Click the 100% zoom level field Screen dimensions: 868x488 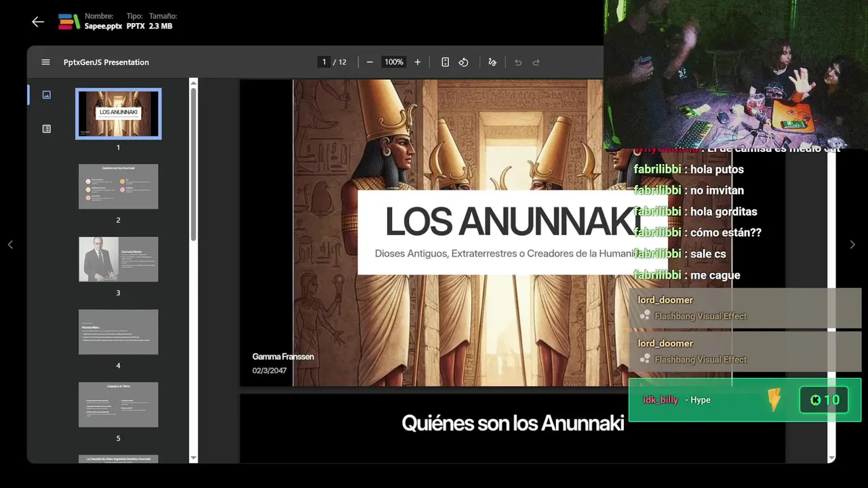tap(393, 62)
